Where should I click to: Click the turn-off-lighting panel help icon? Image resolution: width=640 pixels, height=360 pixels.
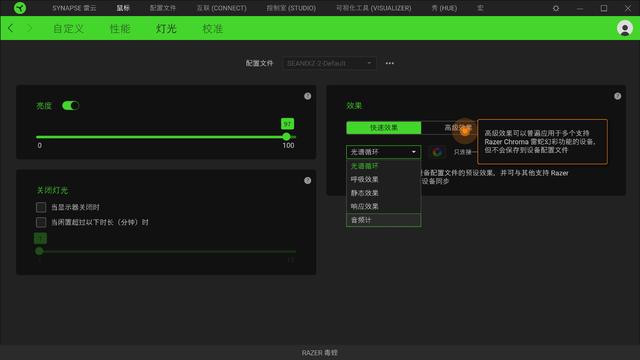pos(308,180)
